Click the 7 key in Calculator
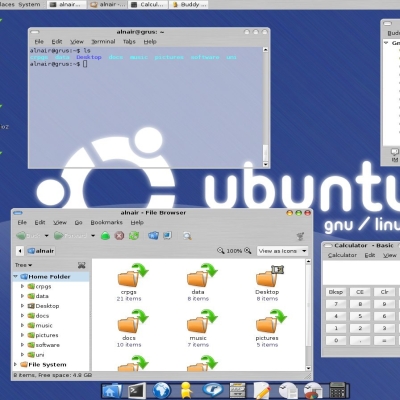The image size is (400, 400). [x=336, y=304]
